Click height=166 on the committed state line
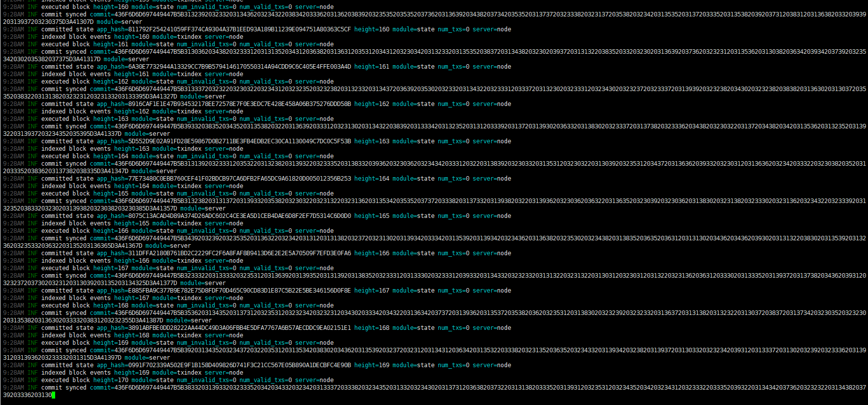This screenshot has height=405, width=868. (x=372, y=253)
